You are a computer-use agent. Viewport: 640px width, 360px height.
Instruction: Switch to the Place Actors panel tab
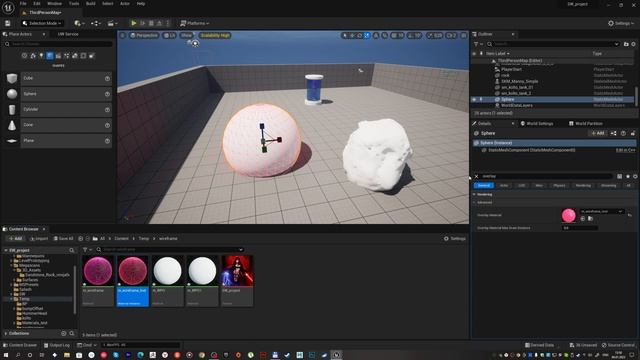coord(20,34)
